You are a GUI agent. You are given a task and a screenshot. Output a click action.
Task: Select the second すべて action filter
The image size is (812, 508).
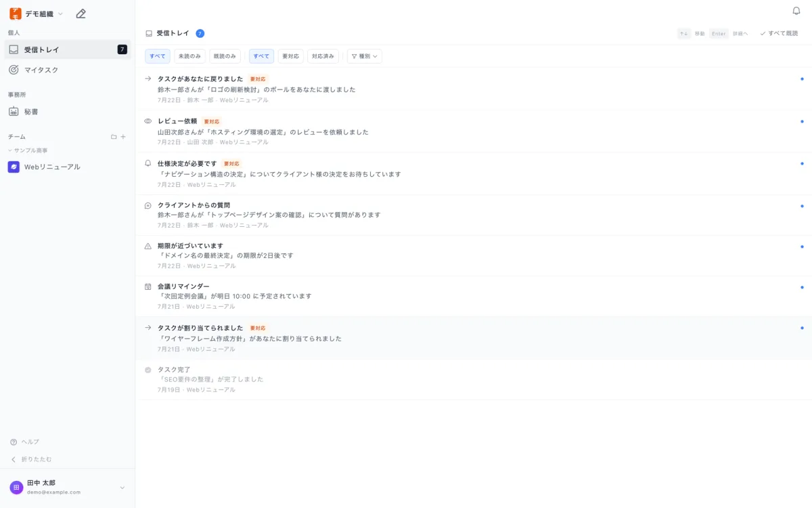[x=261, y=56]
